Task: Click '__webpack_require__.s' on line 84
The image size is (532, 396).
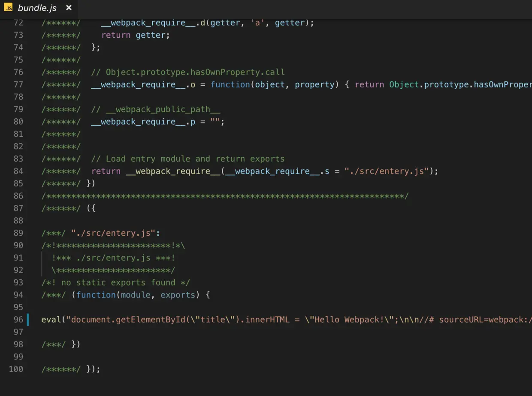Action: tap(278, 171)
